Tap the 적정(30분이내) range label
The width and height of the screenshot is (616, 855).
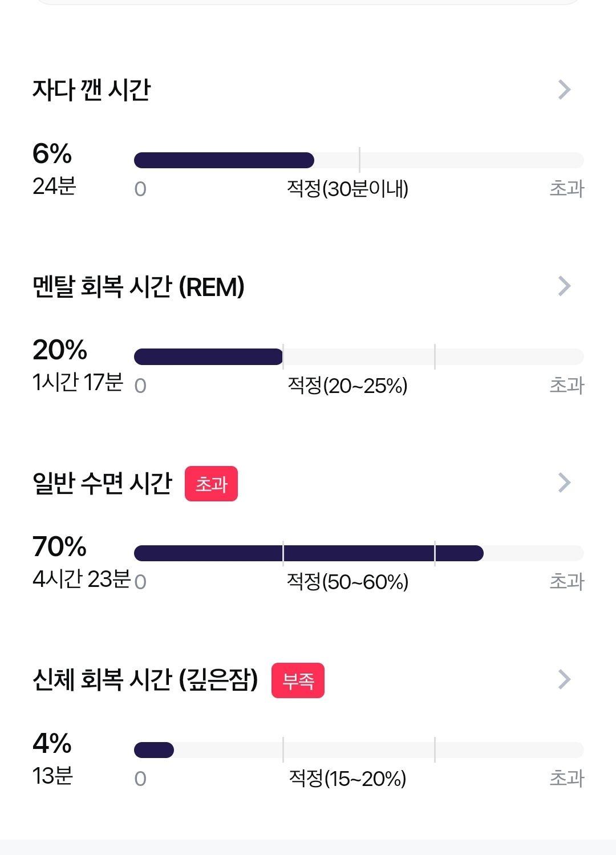pos(347,189)
